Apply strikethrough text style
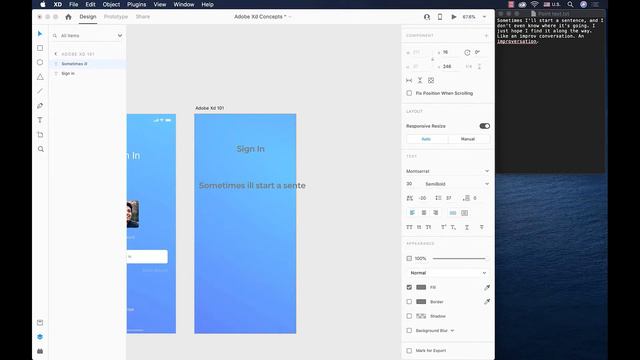This screenshot has width=640, height=360. (x=482, y=227)
